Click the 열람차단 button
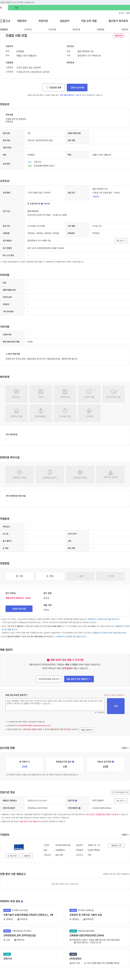Screen dimensions: 130x980 (27, 856)
